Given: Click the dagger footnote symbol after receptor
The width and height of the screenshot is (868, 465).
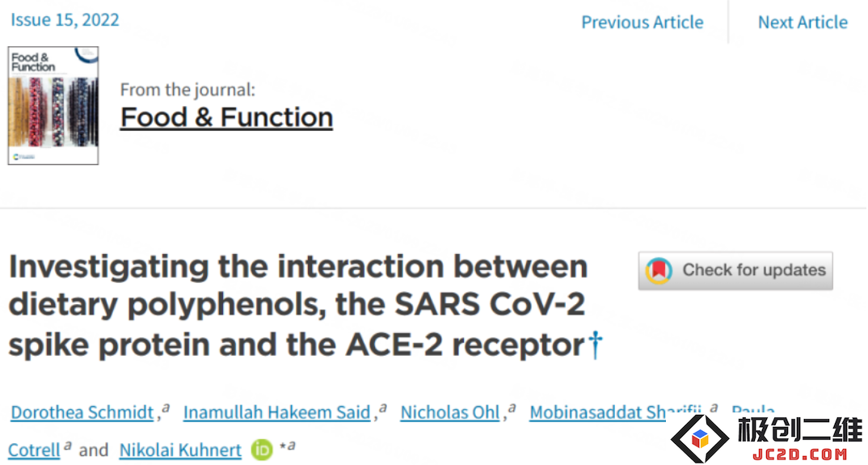Looking at the screenshot, I should pos(595,345).
